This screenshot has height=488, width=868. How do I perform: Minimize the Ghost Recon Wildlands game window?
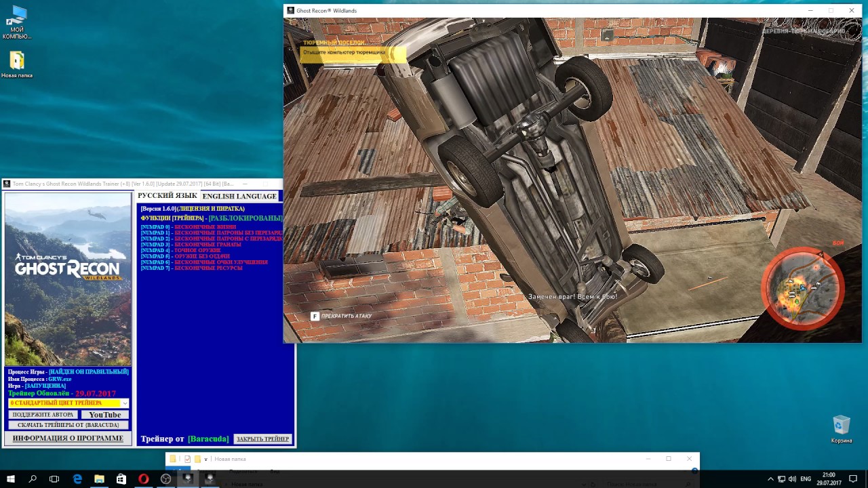[810, 10]
